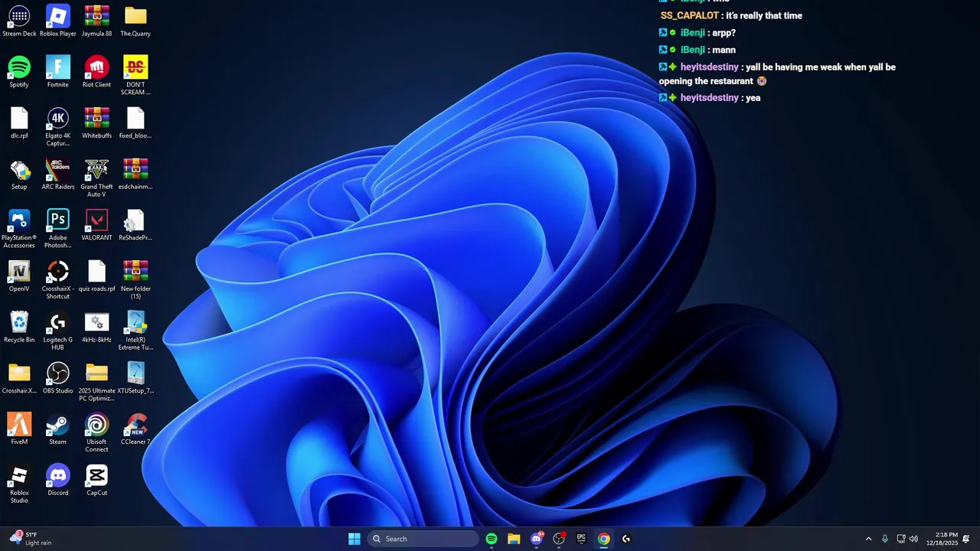Select the esdchainm archive icon
The width and height of the screenshot is (980, 551).
tap(136, 174)
